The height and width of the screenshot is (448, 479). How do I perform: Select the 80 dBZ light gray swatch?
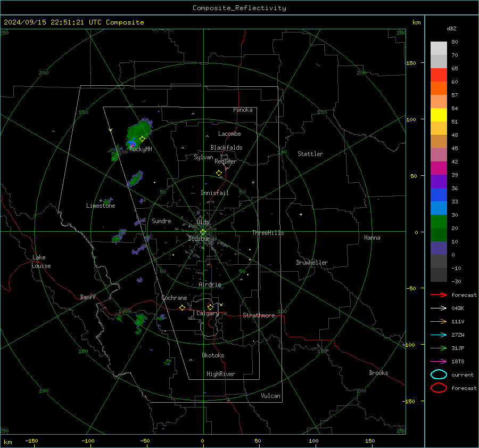[439, 48]
